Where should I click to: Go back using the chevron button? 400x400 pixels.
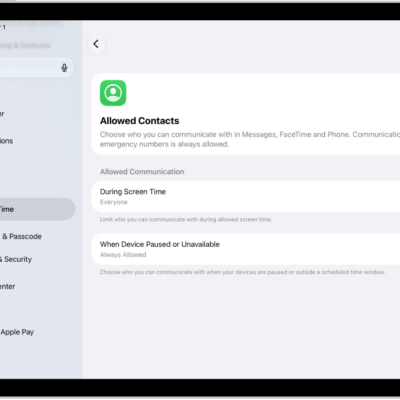tap(96, 44)
